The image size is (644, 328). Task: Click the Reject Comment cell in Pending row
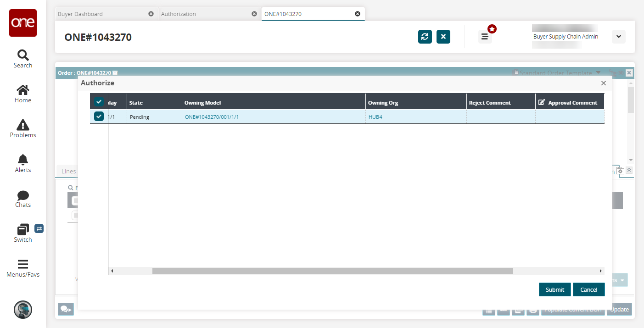501,117
